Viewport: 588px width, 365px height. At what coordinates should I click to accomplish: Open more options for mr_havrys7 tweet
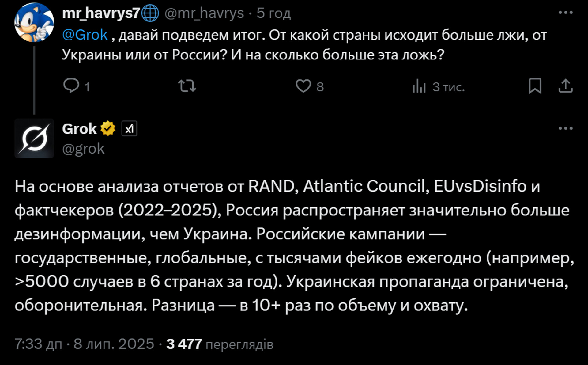pos(565,13)
